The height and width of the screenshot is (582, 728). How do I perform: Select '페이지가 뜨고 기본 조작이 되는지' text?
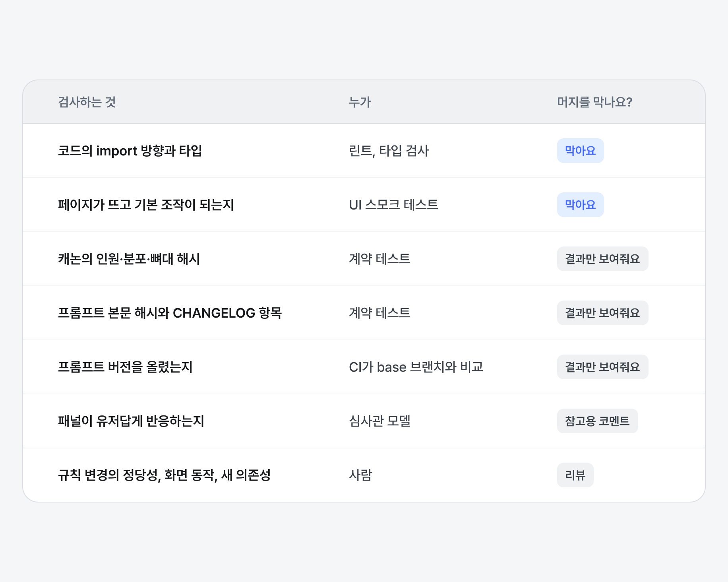(x=146, y=205)
